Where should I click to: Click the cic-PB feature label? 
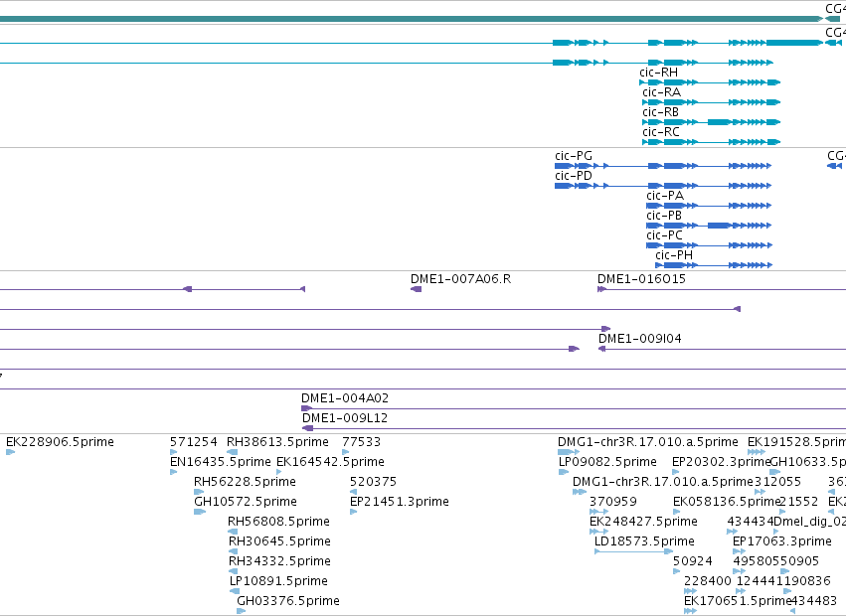[664, 216]
